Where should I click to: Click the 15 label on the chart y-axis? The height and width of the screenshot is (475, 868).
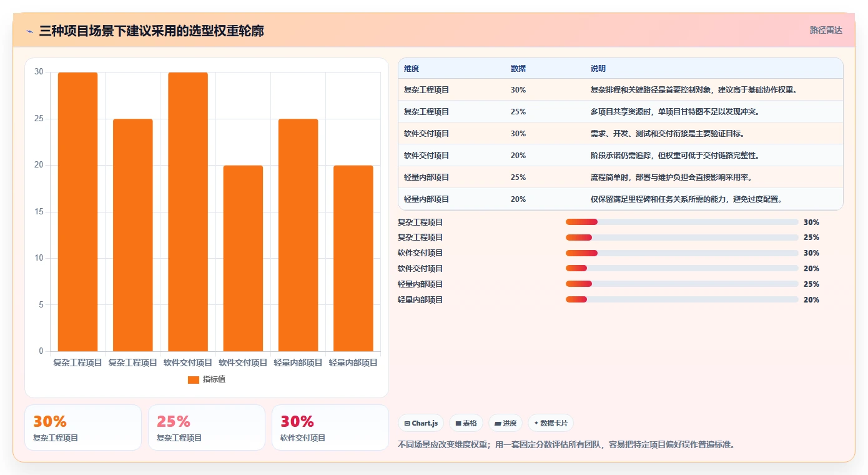(39, 212)
